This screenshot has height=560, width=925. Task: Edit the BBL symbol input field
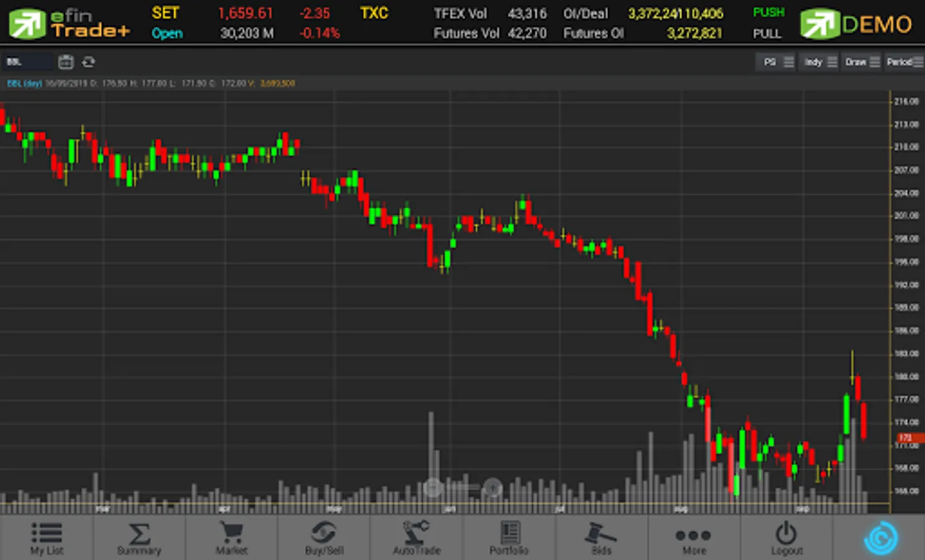click(27, 62)
